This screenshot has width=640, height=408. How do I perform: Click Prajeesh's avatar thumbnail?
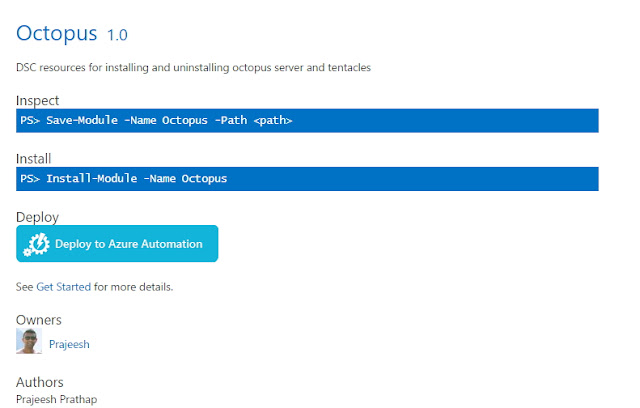pos(29,341)
